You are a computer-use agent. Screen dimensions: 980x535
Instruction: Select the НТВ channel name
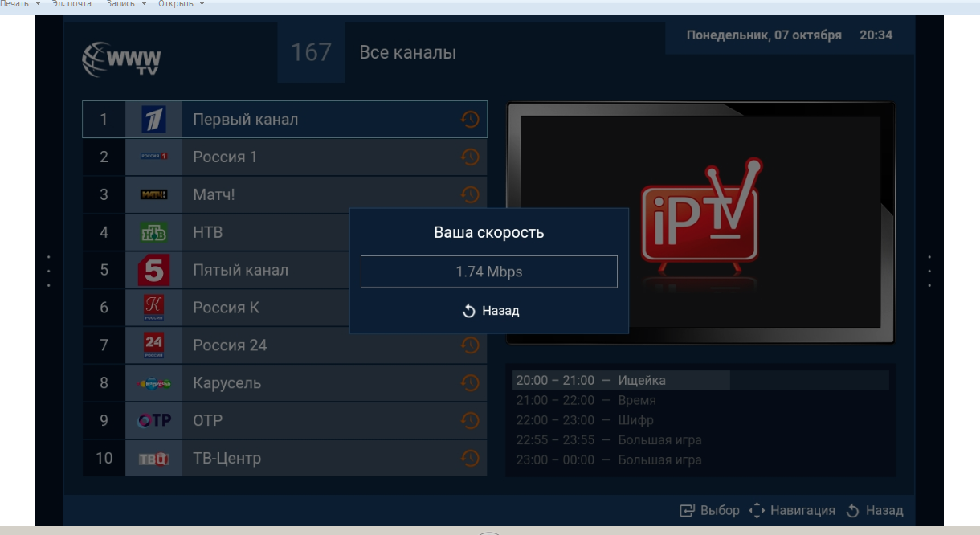pyautogui.click(x=208, y=233)
